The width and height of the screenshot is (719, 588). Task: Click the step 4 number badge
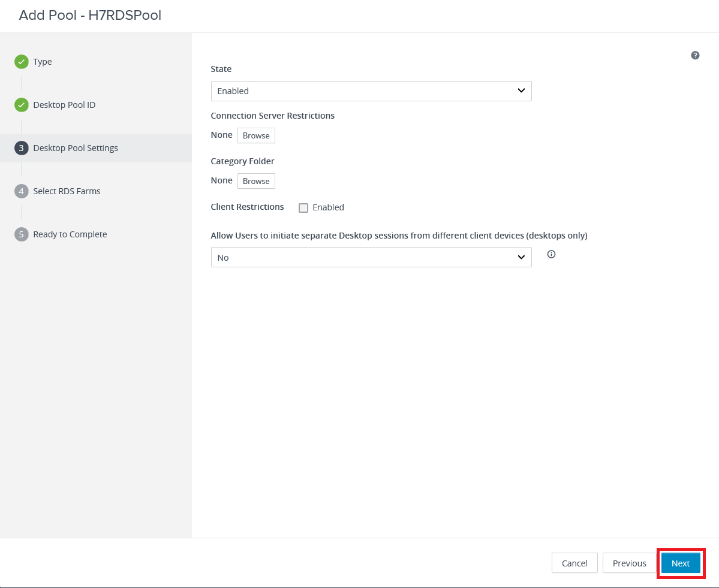(22, 191)
